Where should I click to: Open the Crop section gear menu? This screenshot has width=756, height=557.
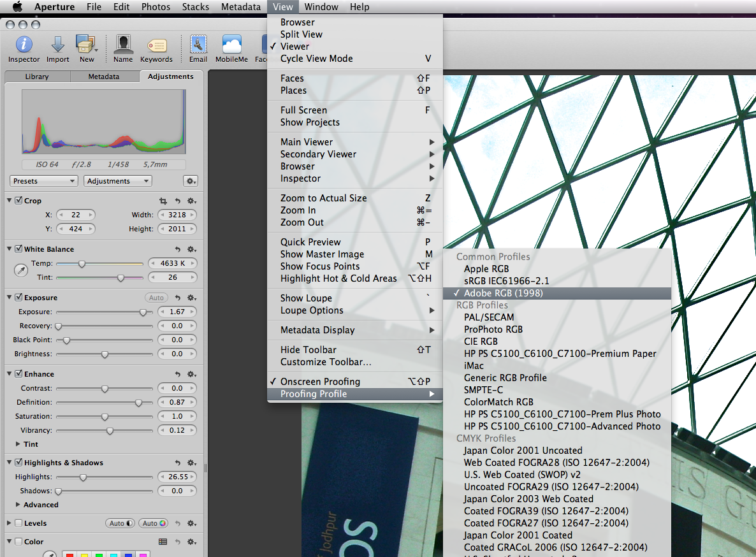(x=191, y=201)
